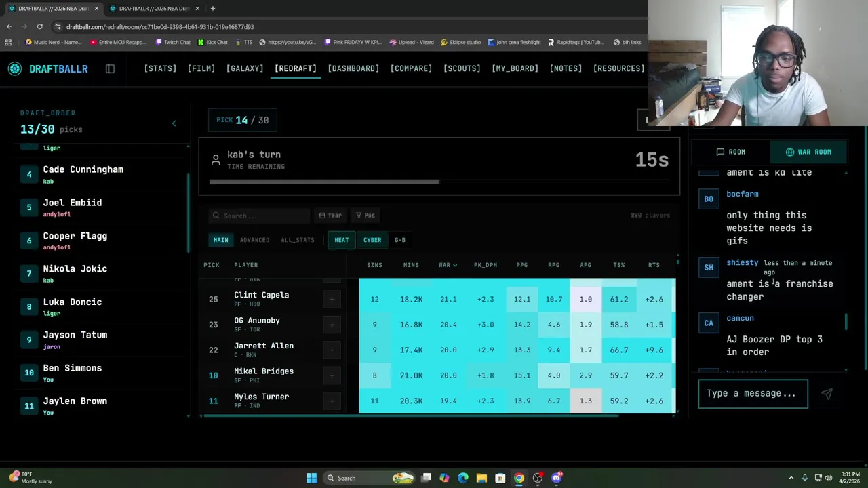868x488 pixels.
Task: Sort by MINS column header
Action: point(411,265)
